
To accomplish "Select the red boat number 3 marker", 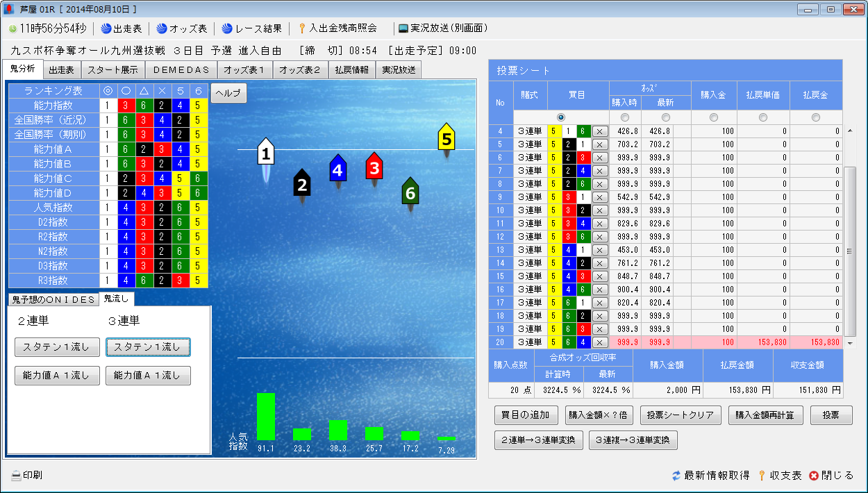I will click(374, 166).
